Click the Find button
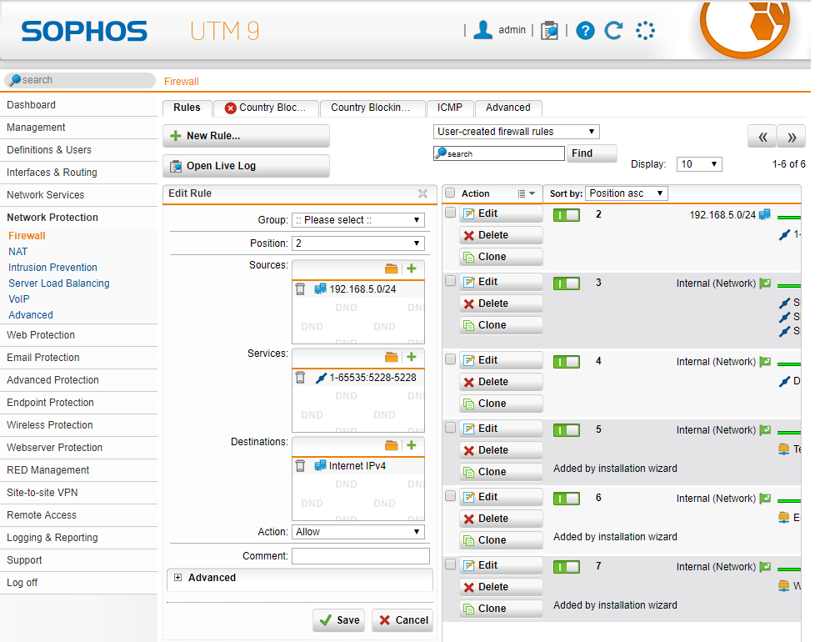 click(592, 153)
